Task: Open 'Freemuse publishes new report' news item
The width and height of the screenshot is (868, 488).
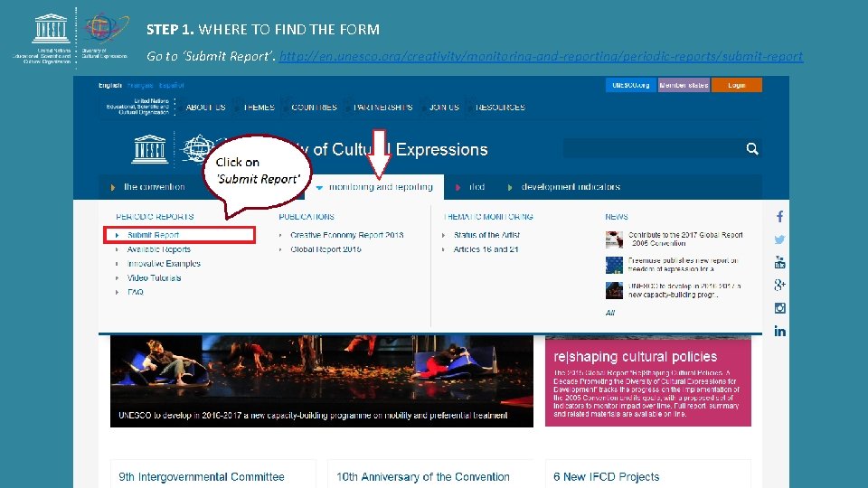Action: [684, 265]
